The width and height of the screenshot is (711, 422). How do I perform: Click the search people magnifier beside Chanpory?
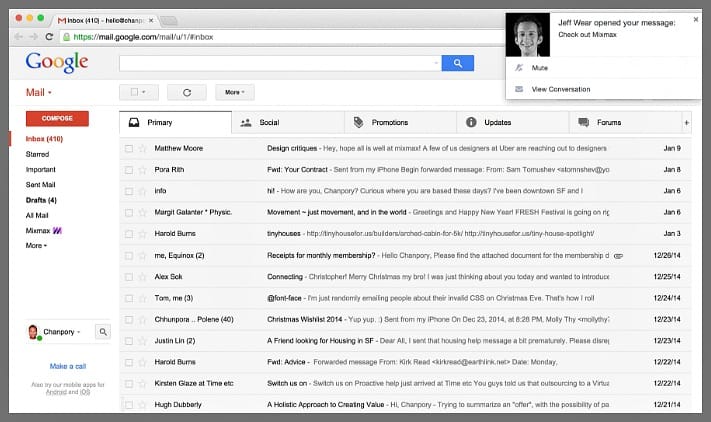(x=102, y=332)
